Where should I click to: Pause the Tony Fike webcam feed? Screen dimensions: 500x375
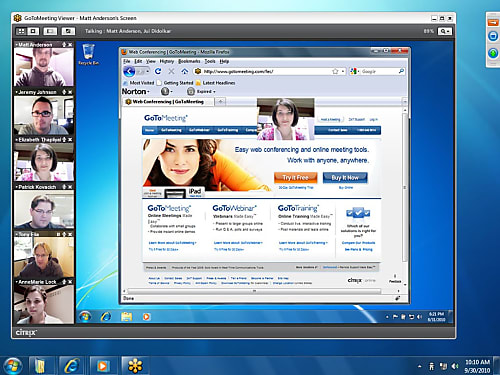58,234
